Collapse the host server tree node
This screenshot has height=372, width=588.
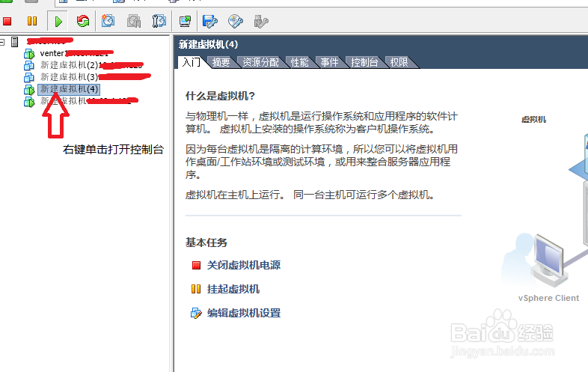2,42
